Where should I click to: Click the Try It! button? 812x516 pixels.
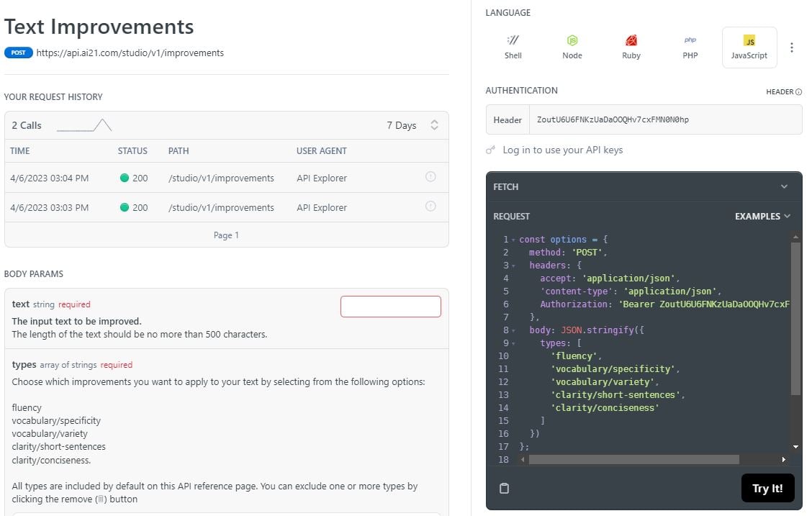767,488
